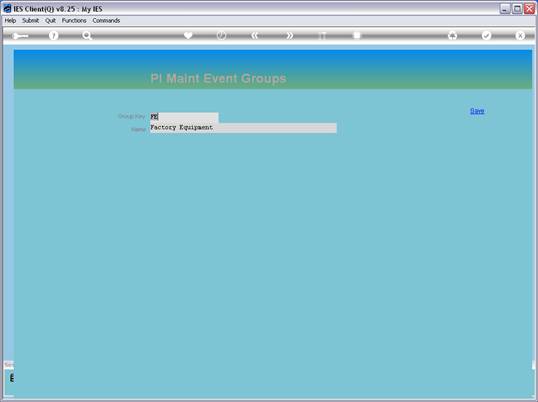Open the Quit menu
Image resolution: width=538 pixels, height=402 pixels.
50,21
